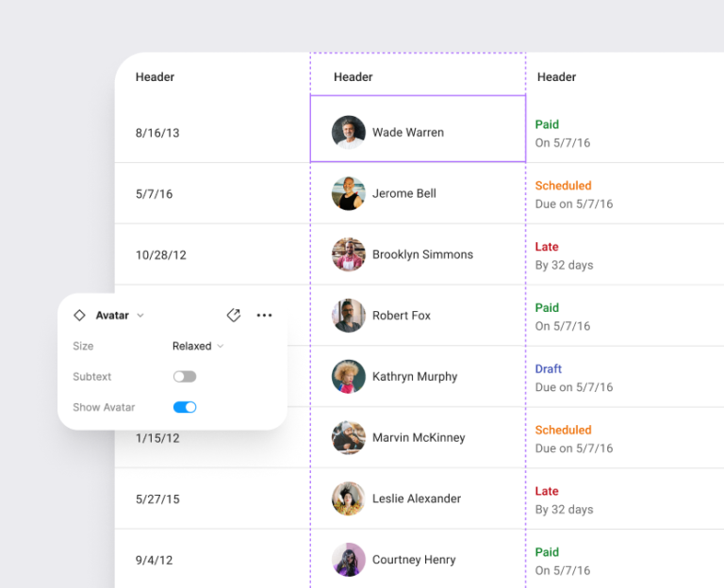Click Late status in Brooklyn Simmons' row
This screenshot has width=724, height=588.
pos(547,247)
